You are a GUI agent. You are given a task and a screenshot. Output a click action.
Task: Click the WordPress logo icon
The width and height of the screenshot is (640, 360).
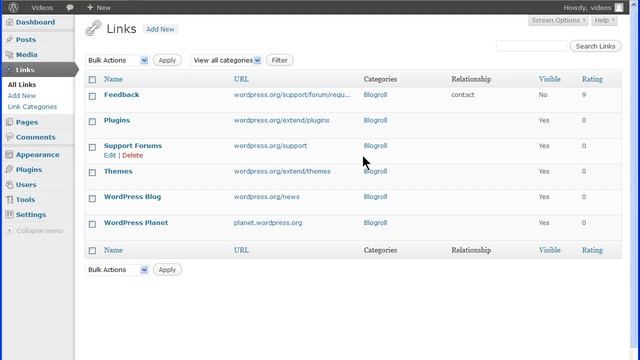(13, 7)
